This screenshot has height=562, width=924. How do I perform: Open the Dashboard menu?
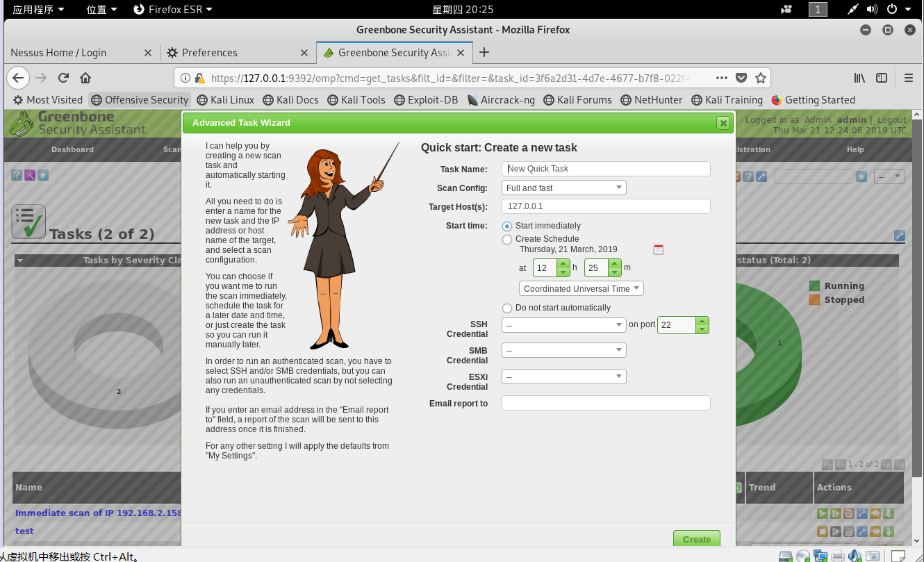click(x=72, y=149)
